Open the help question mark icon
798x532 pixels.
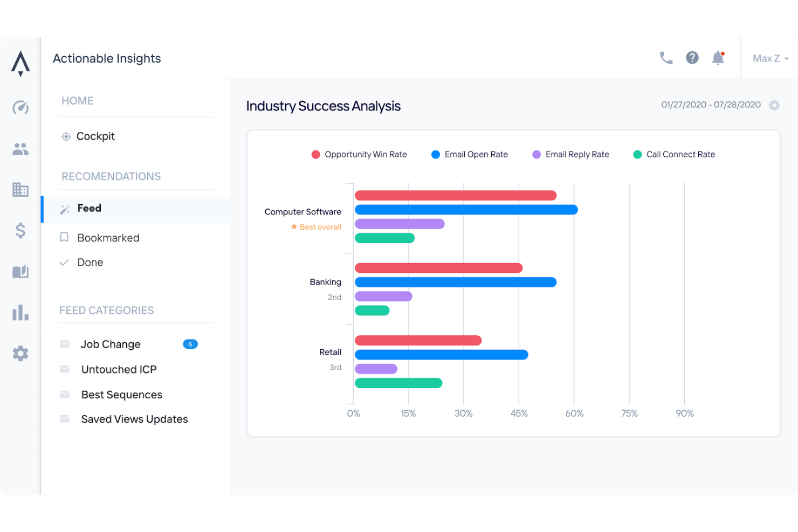[692, 58]
